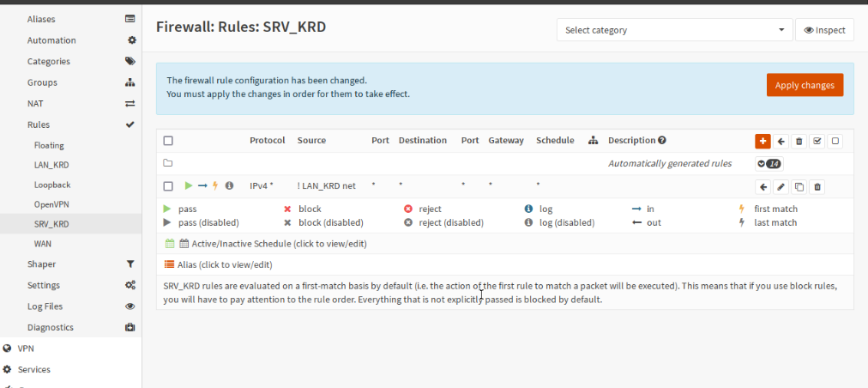
Task: Tick the checkbox for the IPv4 LAN_KRD rule
Action: click(168, 185)
